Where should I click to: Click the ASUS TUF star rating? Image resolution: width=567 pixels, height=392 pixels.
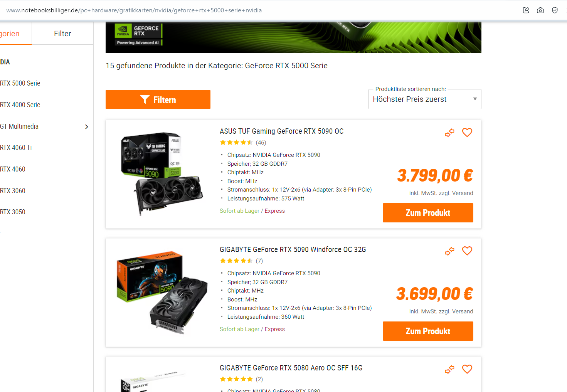point(236,143)
